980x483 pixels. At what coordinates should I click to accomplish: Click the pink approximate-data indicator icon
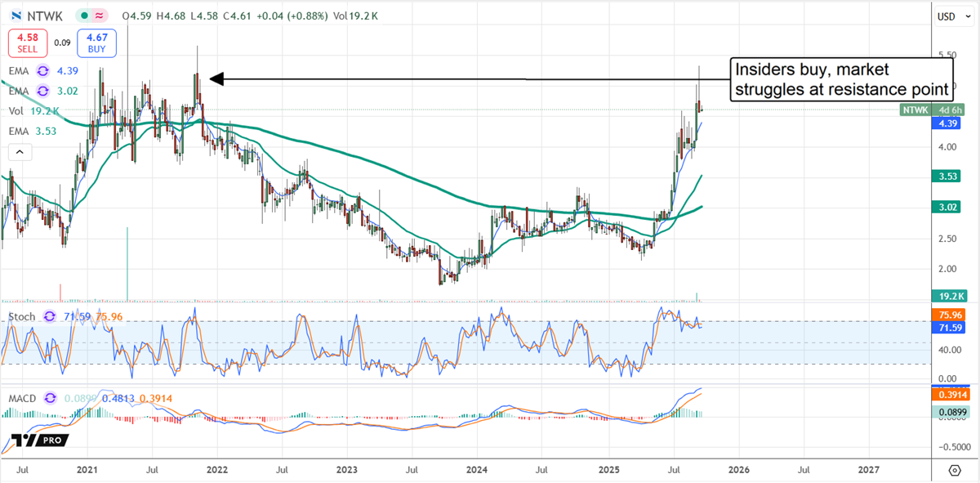tap(100, 16)
